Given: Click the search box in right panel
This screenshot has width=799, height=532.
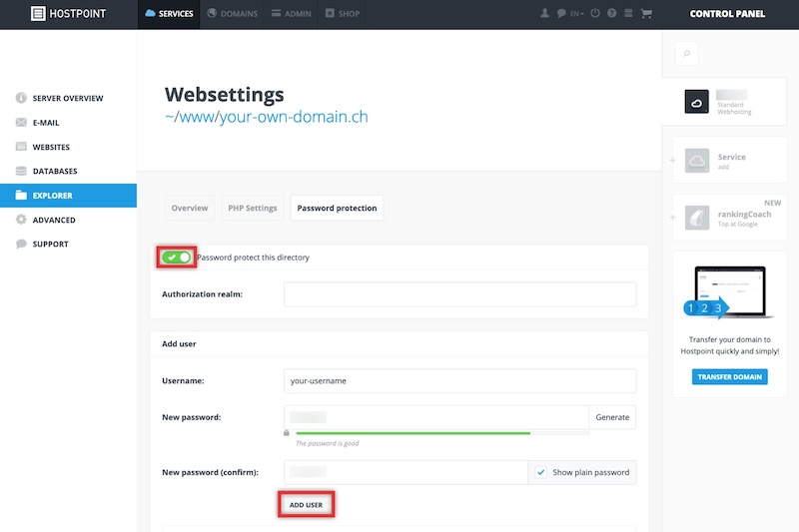Looking at the screenshot, I should 686,54.
